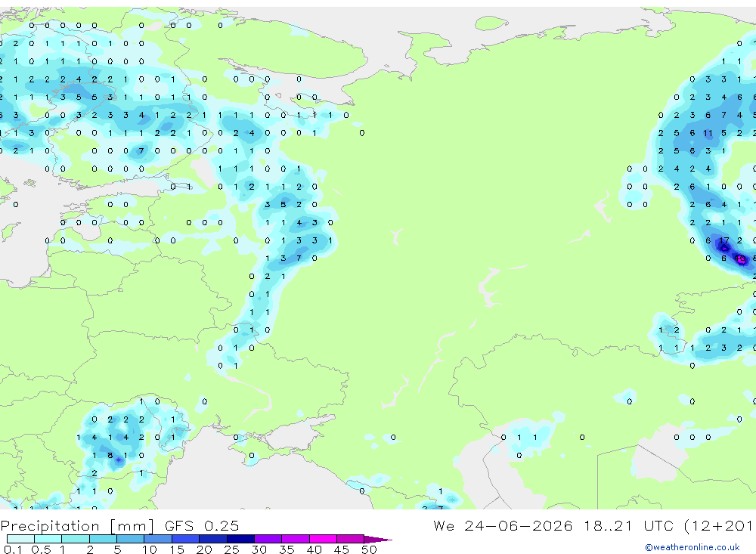Click the '0.1' legend scale label
Viewport: 756px width, 554px height.
(13, 549)
